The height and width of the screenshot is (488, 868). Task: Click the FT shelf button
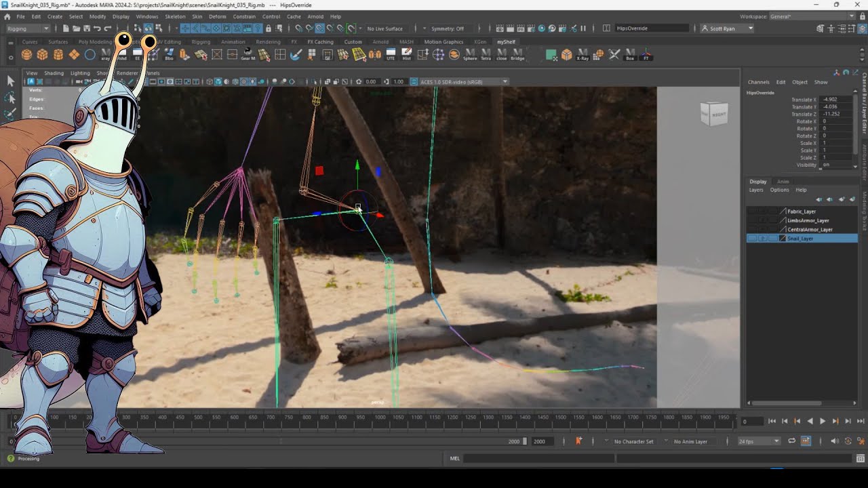646,55
